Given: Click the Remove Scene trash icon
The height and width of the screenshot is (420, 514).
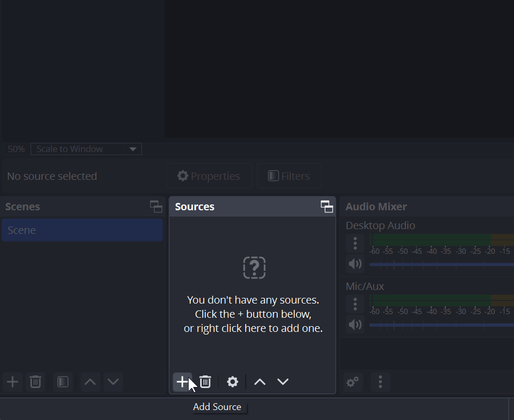Looking at the screenshot, I should (35, 382).
